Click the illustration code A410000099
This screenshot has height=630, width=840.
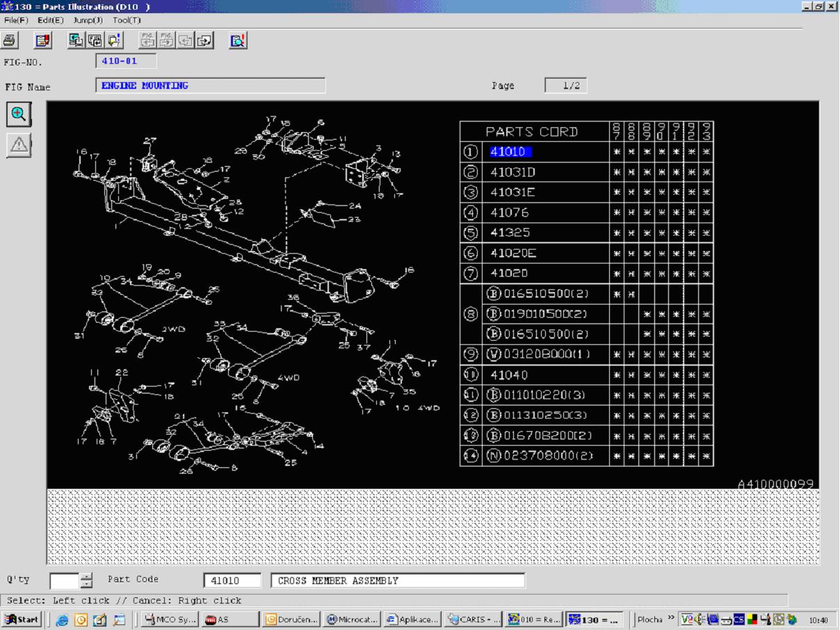[775, 484]
